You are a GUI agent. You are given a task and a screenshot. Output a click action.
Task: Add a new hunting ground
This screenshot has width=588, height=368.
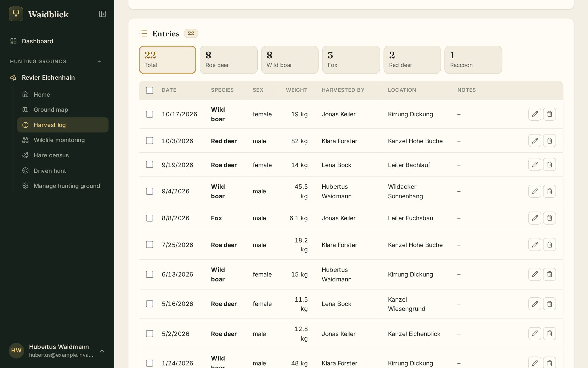tap(99, 61)
